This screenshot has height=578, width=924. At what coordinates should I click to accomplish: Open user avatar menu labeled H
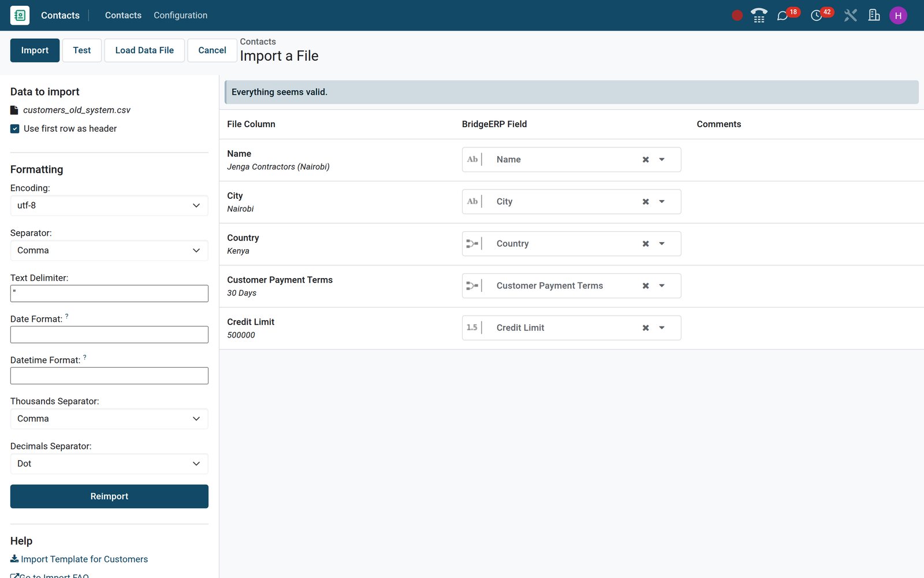click(x=898, y=16)
